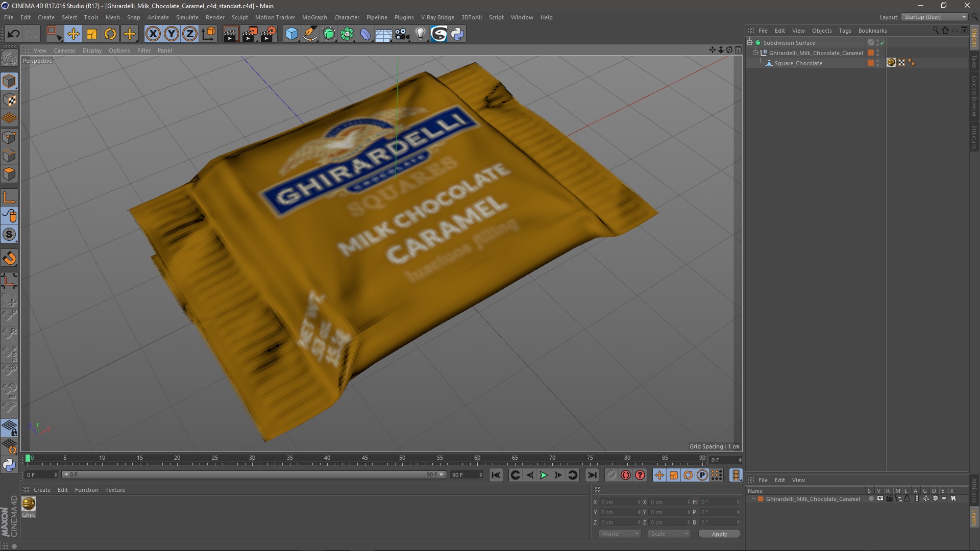This screenshot has height=551, width=980.
Task: Select Edges mode icon
Action: coord(9,156)
